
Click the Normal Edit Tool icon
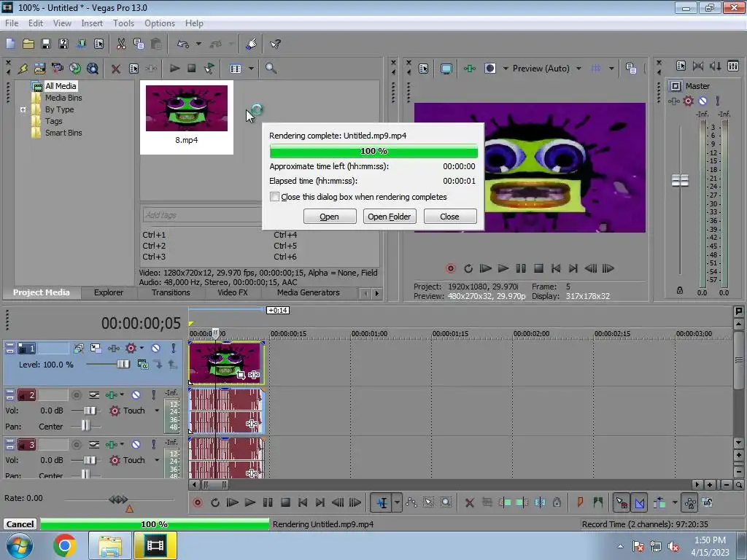[x=382, y=502]
